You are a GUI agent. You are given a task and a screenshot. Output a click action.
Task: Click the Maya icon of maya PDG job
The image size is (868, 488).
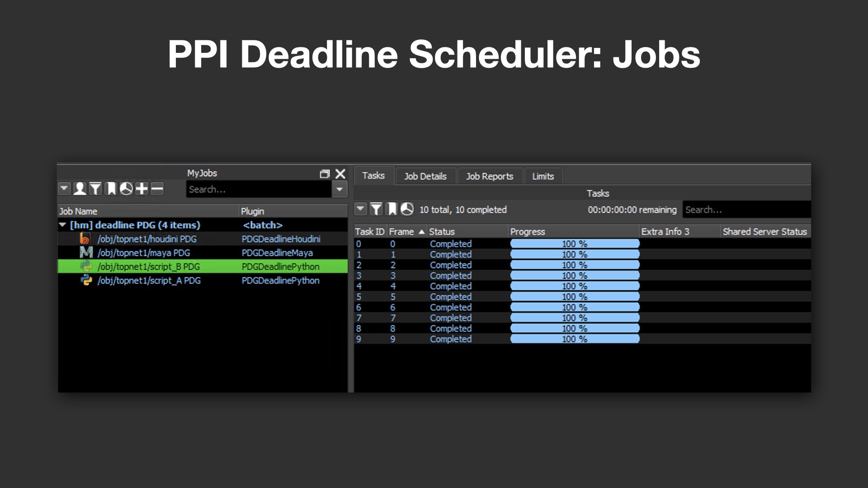click(86, 252)
